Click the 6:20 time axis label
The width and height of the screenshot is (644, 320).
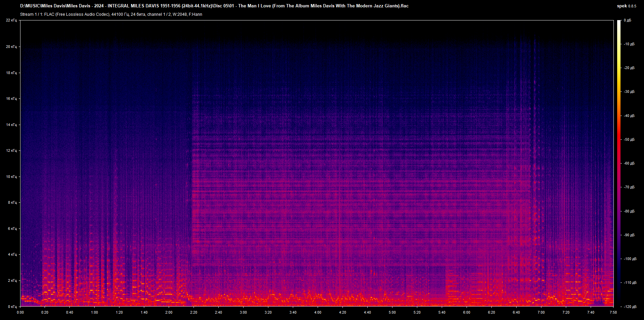(492, 312)
